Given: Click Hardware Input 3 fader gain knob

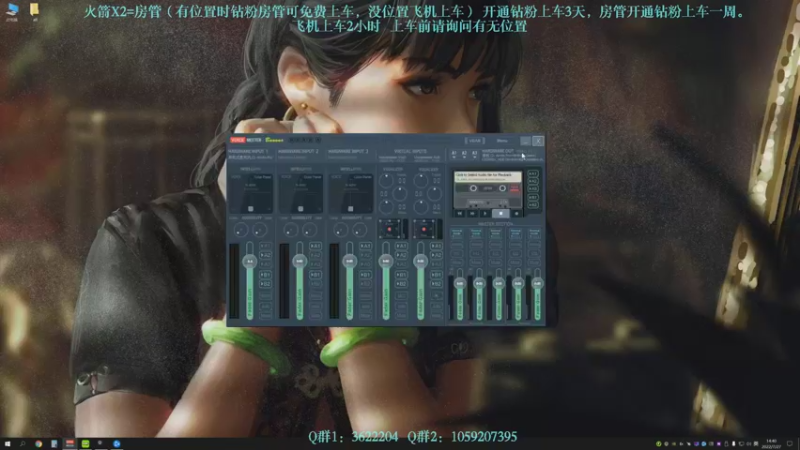Looking at the screenshot, I should click(349, 261).
